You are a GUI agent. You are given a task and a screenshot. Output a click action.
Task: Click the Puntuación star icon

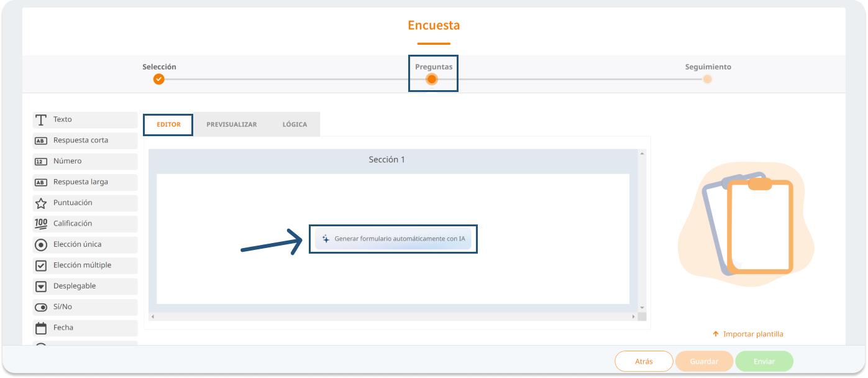click(x=41, y=203)
